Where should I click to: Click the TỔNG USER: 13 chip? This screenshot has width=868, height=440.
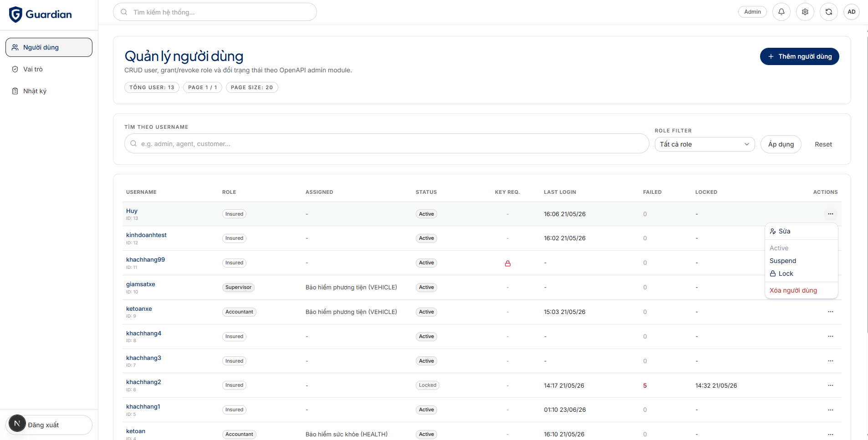click(x=152, y=87)
